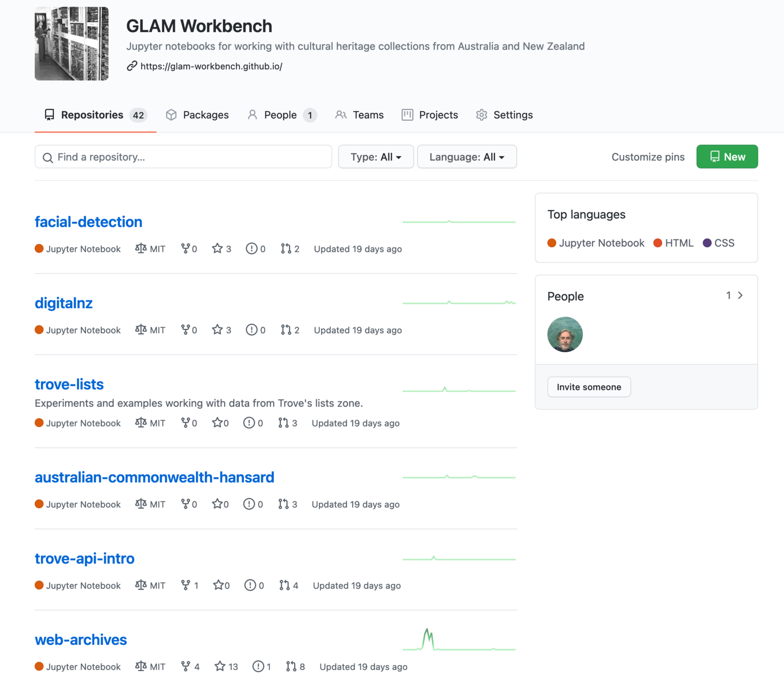
Task: Switch to the Teams tab
Action: click(x=359, y=115)
